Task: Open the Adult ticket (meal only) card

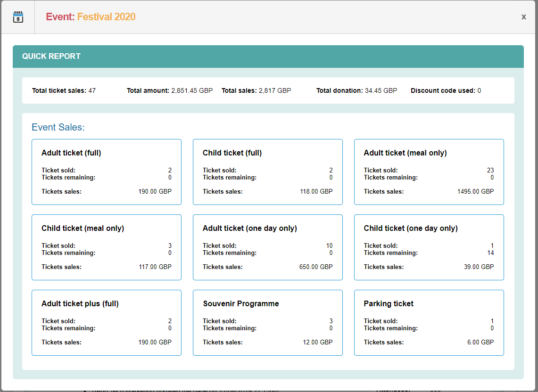Action: point(429,172)
